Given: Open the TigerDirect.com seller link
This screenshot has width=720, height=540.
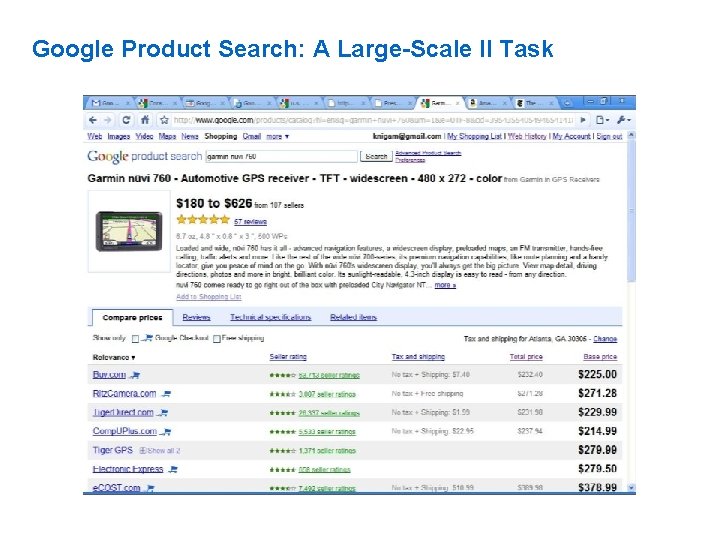Looking at the screenshot, I should [123, 412].
